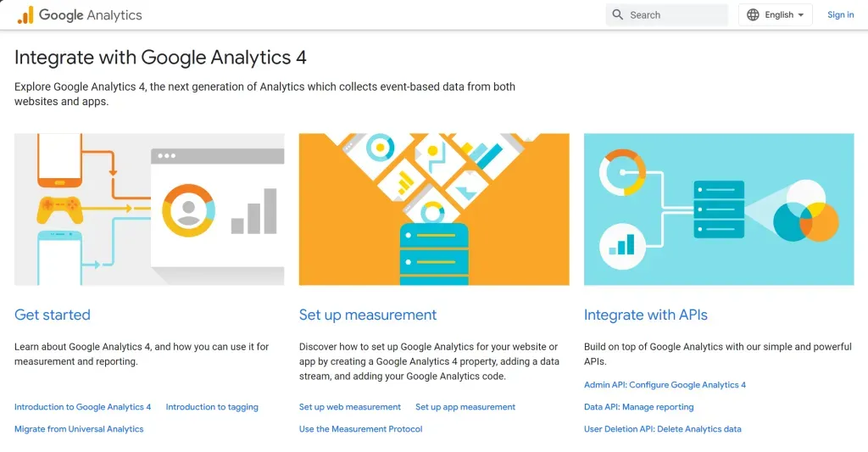Go to Set up web measurement

click(x=350, y=407)
